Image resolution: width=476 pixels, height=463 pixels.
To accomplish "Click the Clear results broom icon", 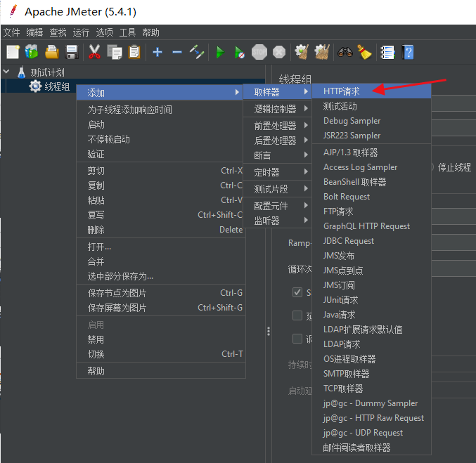I will tap(302, 52).
